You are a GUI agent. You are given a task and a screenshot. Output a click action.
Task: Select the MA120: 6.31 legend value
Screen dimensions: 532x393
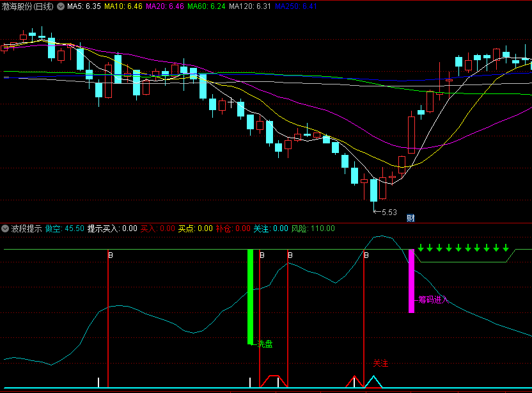[x=250, y=6]
